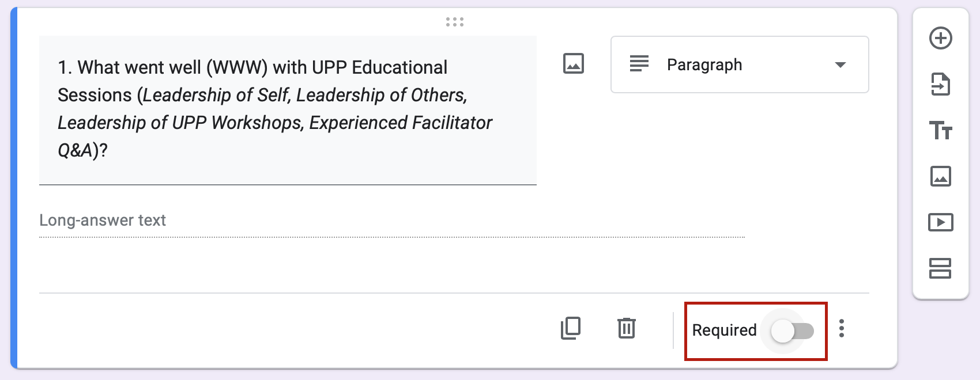The image size is (980, 380).
Task: Grab the six-dot drag handle
Action: [455, 22]
